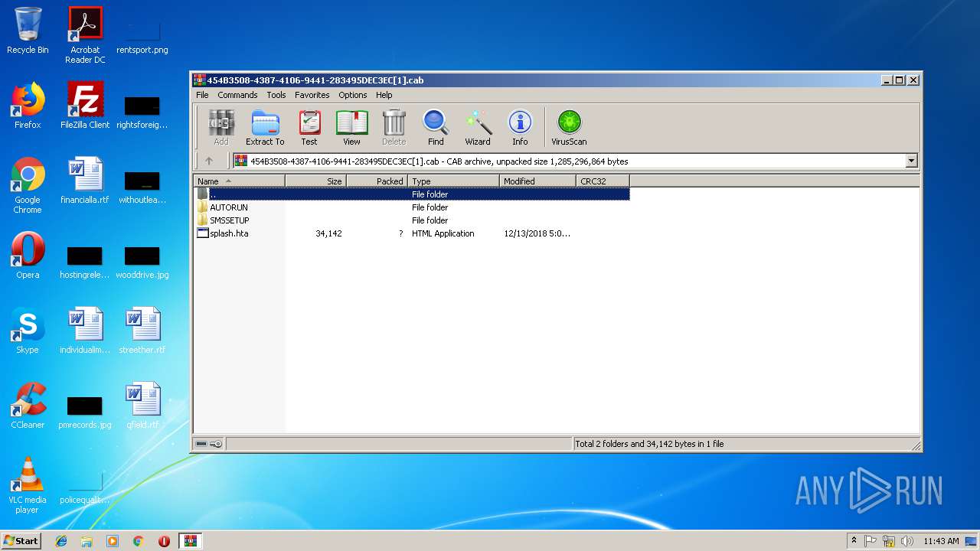Click the Extract To toolbar icon
Viewport: 980px width, 551px height.
[x=265, y=127]
